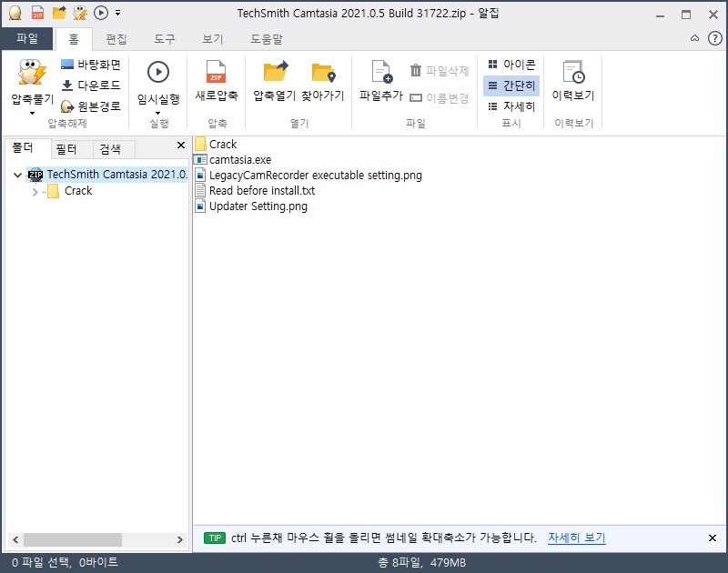Switch file view to 아이콘 mode

511,65
